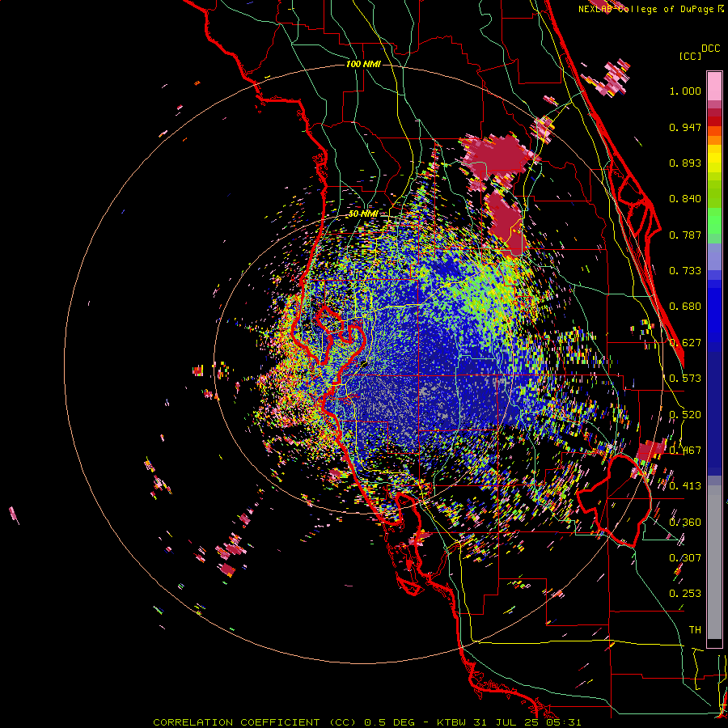
Task: Click the 0.840 scale value
Action: point(685,199)
